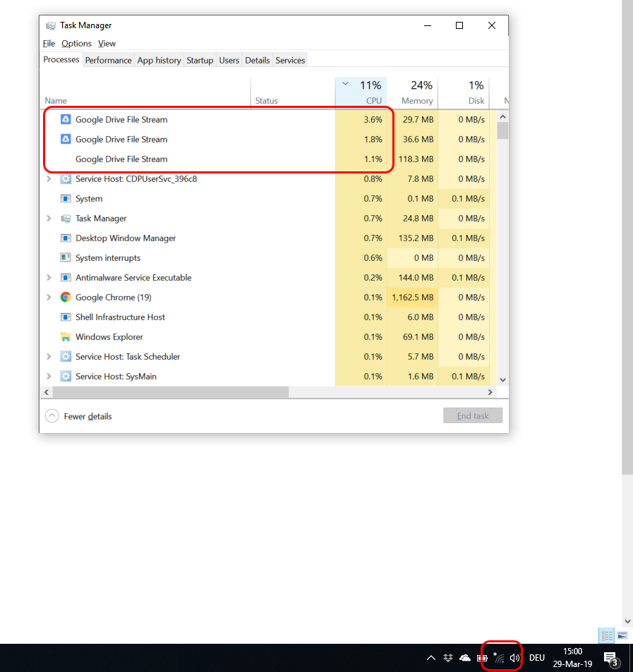This screenshot has height=672, width=633.
Task: Open the OneDrive cloud tray icon
Action: (465, 658)
